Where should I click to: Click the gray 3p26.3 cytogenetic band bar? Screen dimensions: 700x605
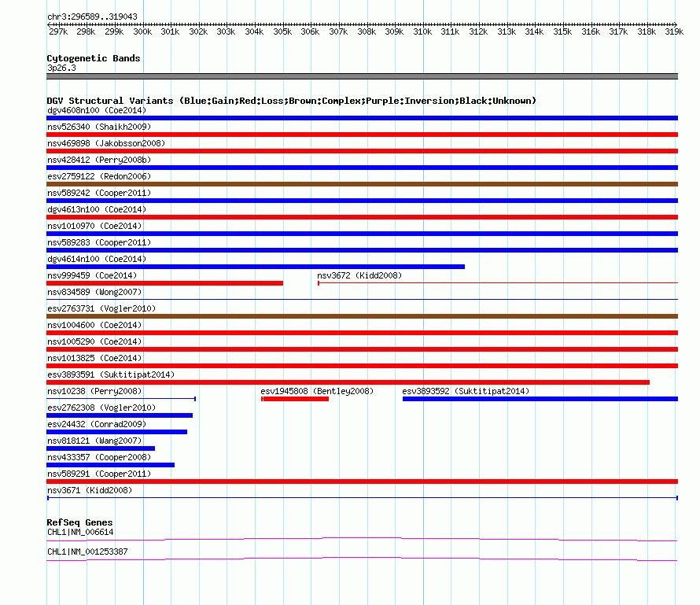click(x=362, y=76)
